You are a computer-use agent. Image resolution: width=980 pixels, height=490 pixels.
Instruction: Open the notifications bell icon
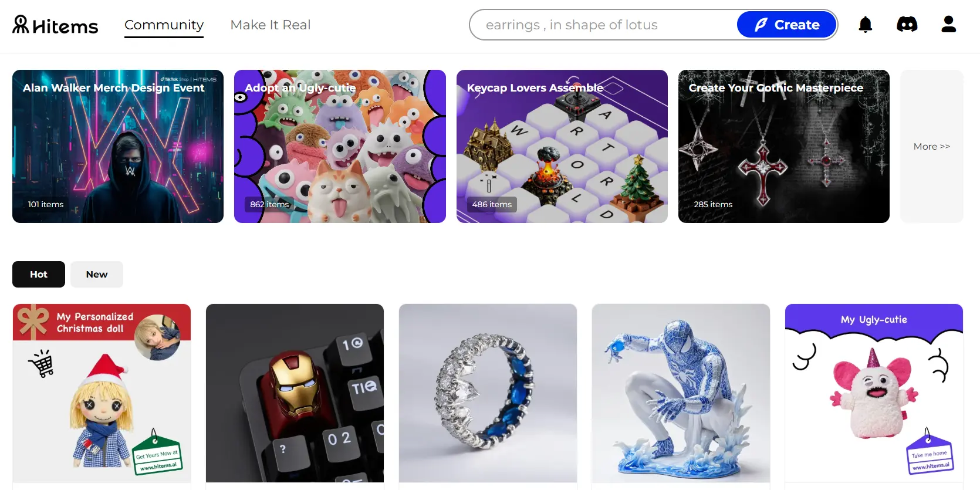865,25
